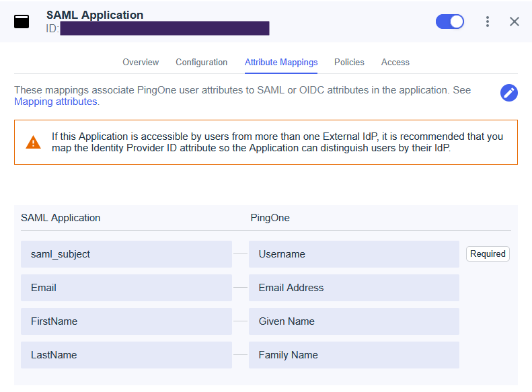Click the Username PingOne mapping field

pos(354,254)
